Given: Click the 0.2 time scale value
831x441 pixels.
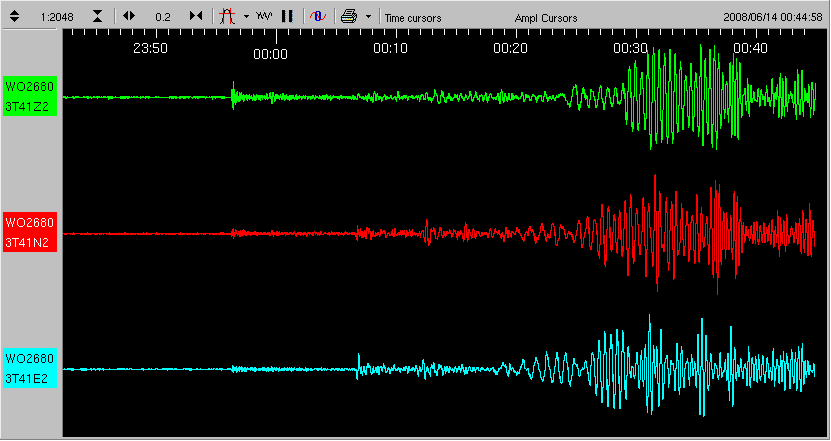Looking at the screenshot, I should (x=163, y=17).
